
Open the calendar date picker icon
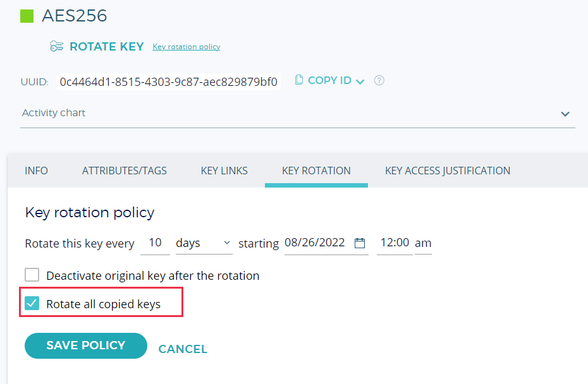[x=360, y=243]
